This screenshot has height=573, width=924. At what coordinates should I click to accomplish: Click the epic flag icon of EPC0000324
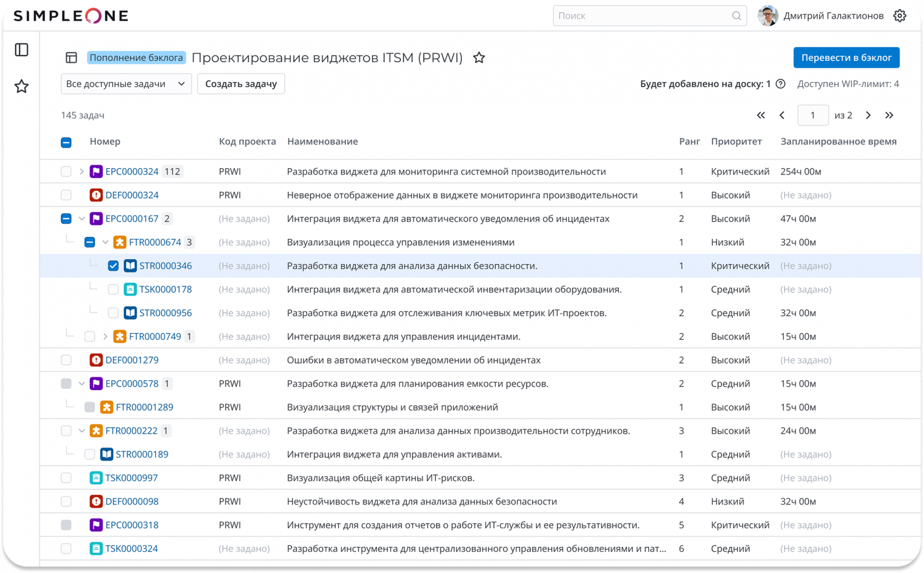point(97,171)
